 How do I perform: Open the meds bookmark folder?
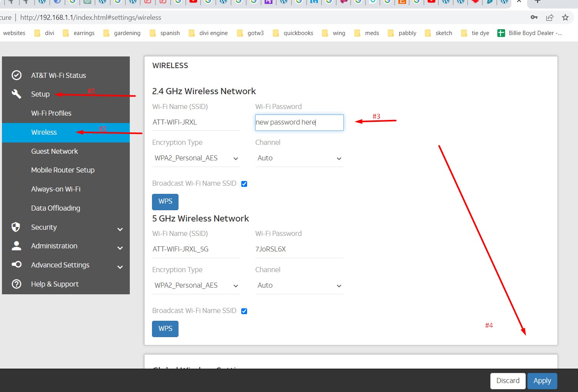pos(366,33)
